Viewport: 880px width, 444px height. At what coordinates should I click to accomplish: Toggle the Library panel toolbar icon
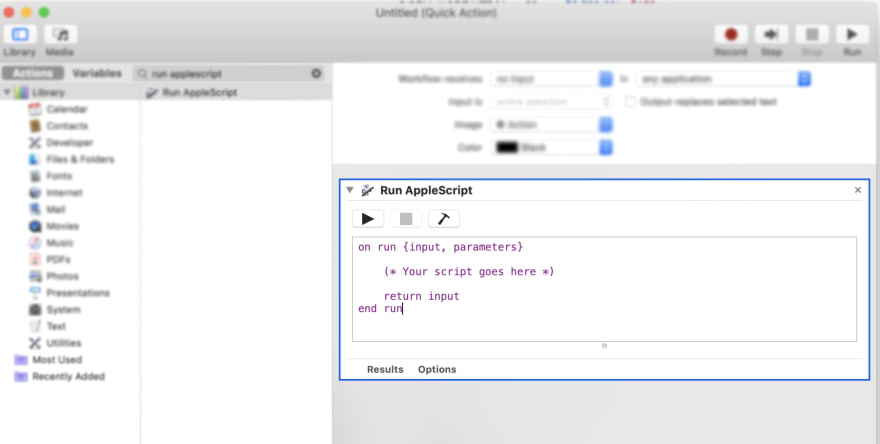click(20, 34)
